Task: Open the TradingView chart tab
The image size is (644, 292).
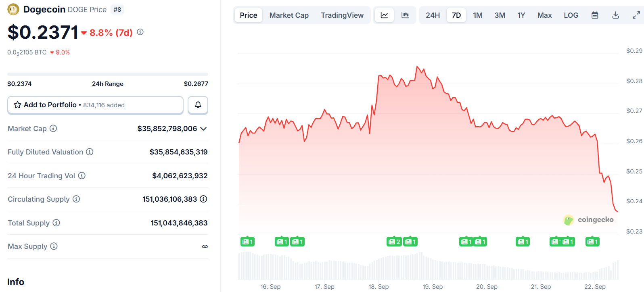Action: coord(342,15)
